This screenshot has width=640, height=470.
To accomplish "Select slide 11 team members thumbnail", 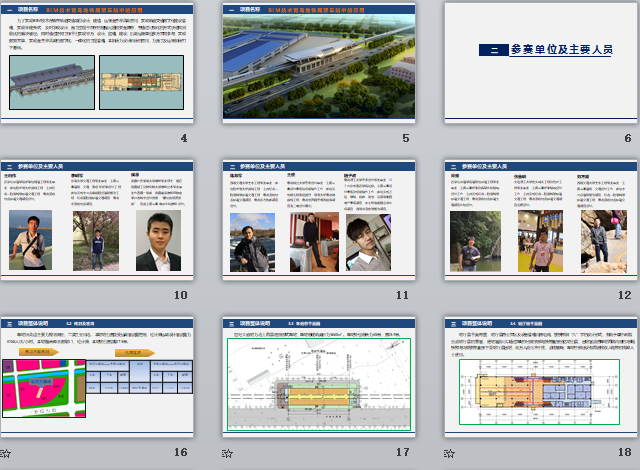I will 319,219.
